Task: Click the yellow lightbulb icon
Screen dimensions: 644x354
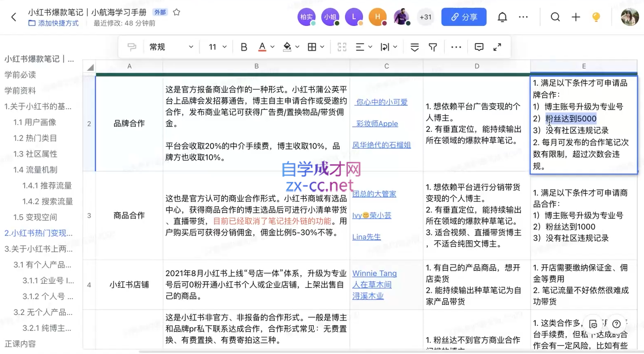Action: [x=596, y=17]
